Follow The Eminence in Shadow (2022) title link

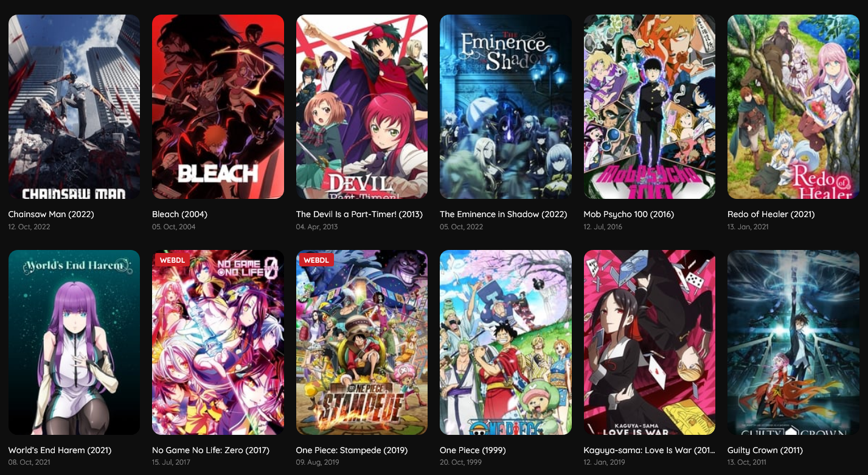point(504,214)
